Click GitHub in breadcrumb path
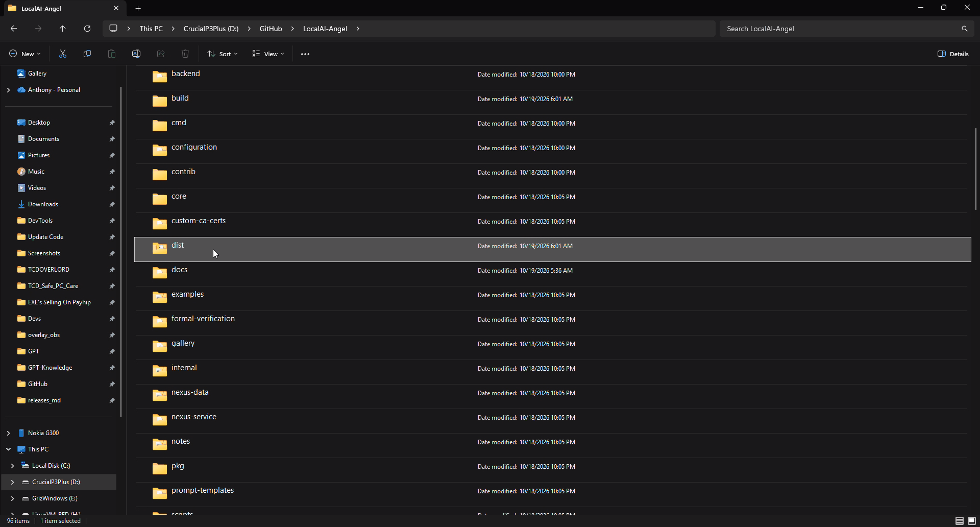Screen dimensions: 980x527 (x=271, y=29)
